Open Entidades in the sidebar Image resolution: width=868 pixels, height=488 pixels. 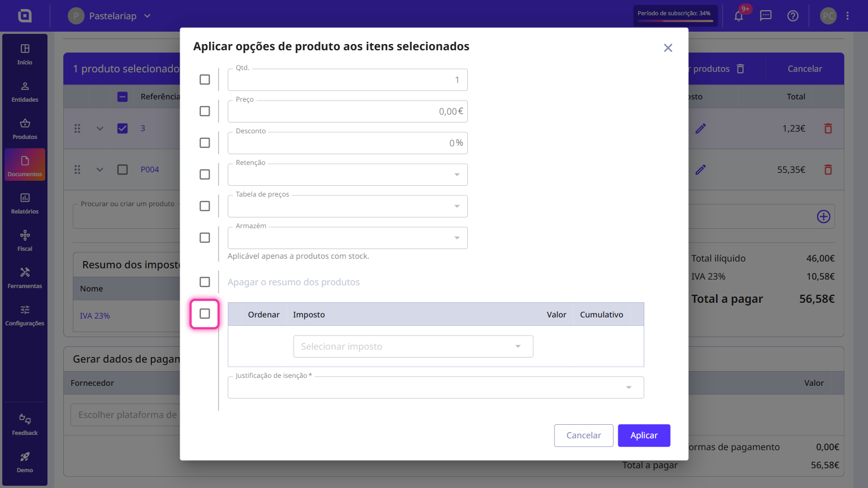[x=25, y=91]
